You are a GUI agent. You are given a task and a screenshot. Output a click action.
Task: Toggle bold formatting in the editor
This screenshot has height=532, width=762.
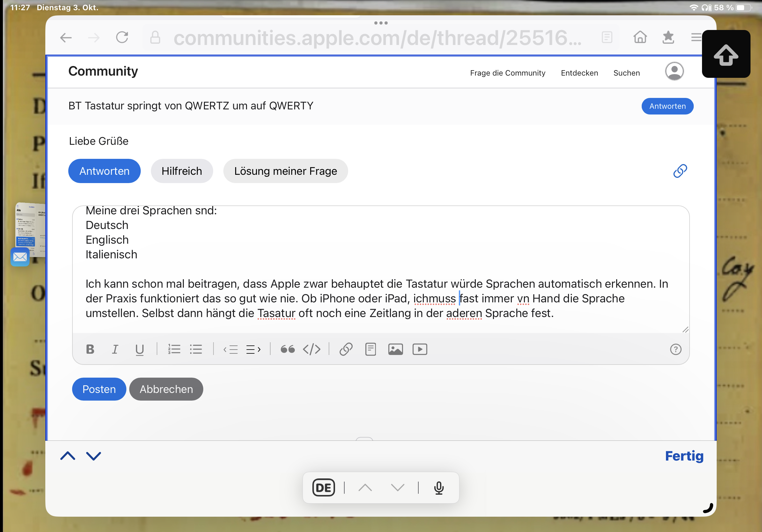click(90, 349)
